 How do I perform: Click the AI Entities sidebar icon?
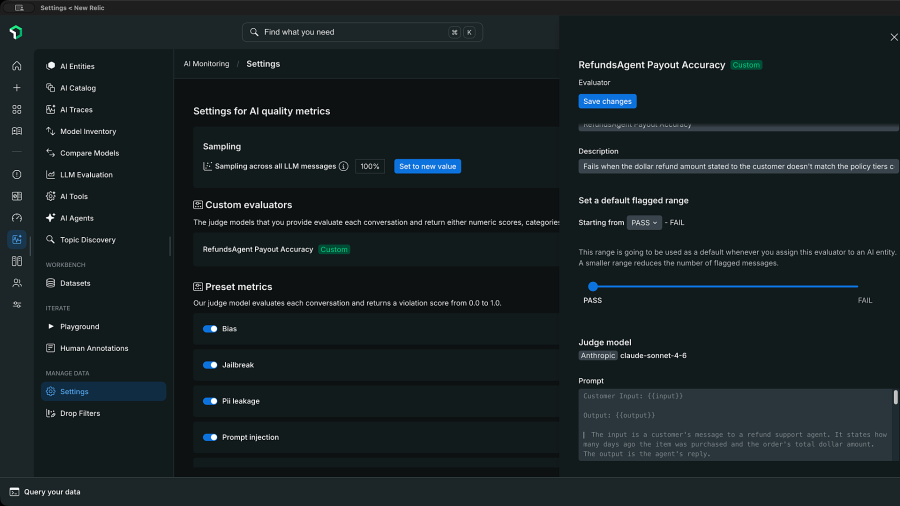coord(51,66)
